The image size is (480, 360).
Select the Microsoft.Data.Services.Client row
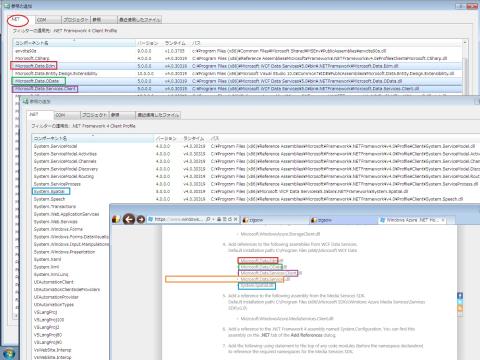238,89
